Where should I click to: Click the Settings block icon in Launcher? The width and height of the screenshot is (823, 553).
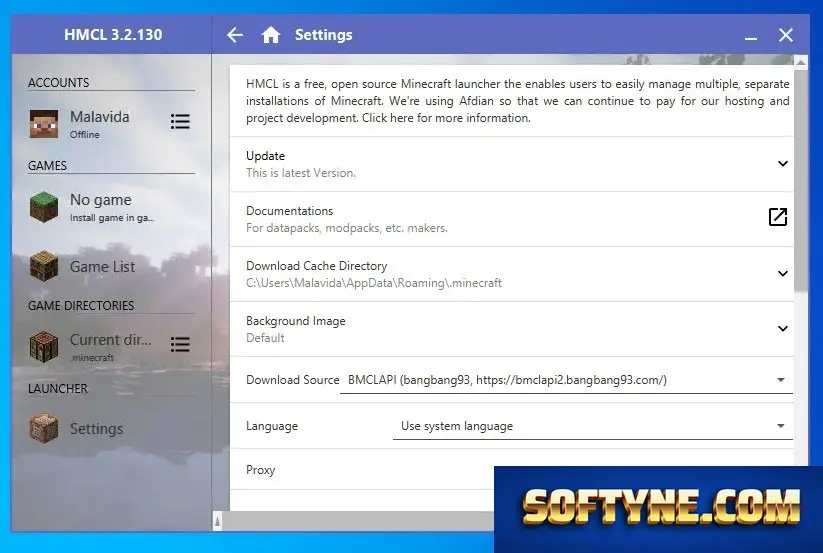[x=44, y=428]
